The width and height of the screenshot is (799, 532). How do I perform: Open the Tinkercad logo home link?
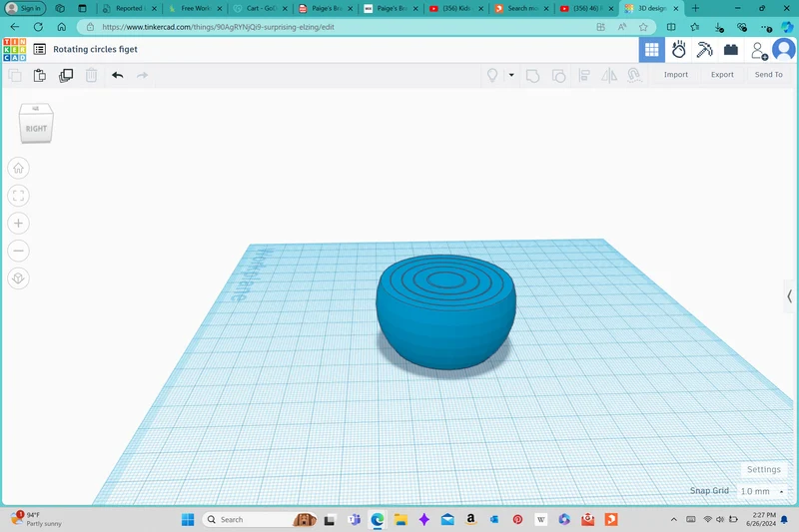coord(14,49)
